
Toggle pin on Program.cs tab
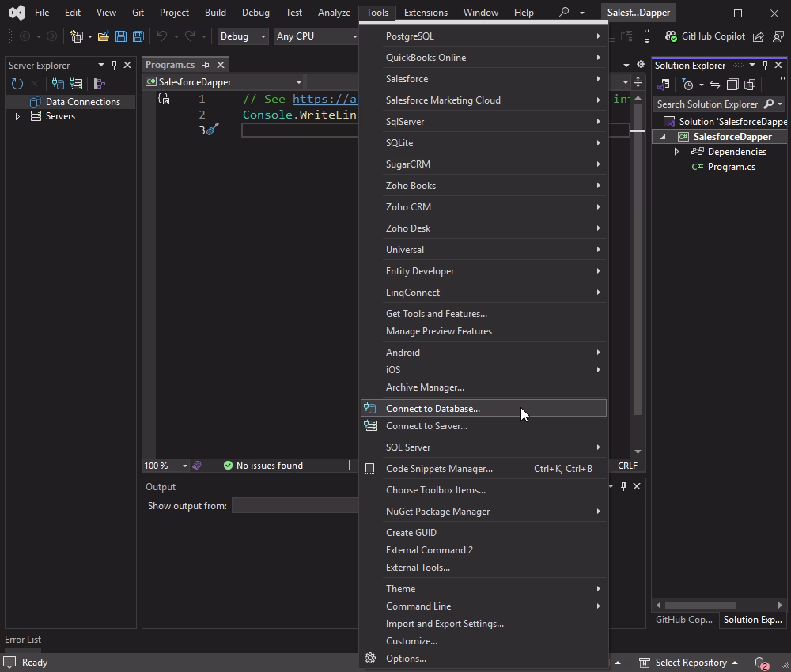(x=206, y=65)
